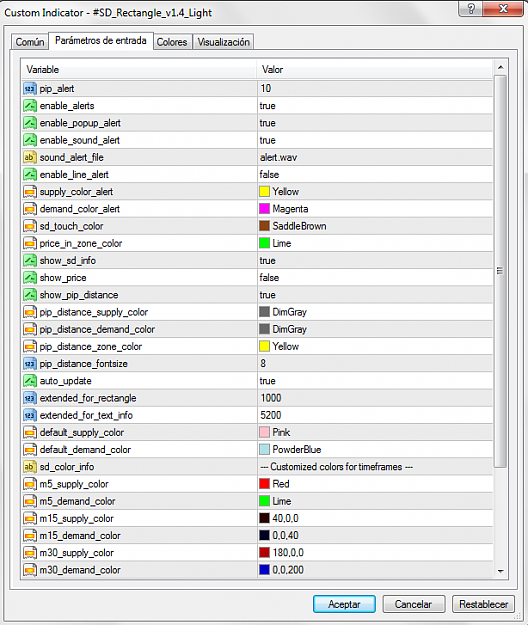
Task: Click the color icon beside default_demand_color
Action: [x=30, y=450]
